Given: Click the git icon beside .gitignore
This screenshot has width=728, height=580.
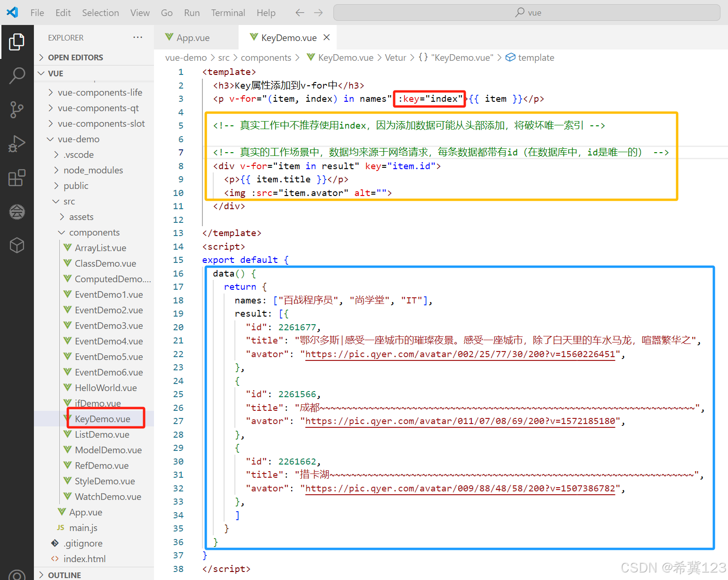Looking at the screenshot, I should point(55,543).
